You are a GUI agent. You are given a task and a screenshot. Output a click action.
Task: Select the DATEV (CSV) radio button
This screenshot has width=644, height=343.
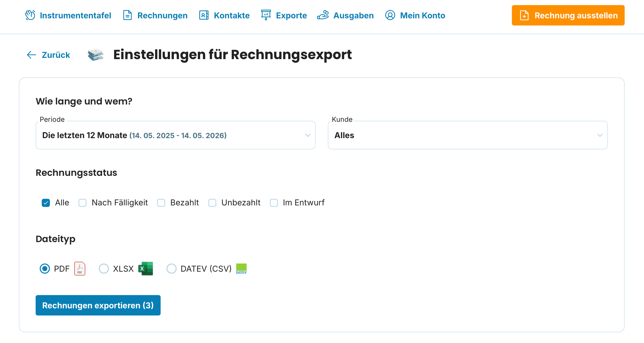[x=172, y=269]
